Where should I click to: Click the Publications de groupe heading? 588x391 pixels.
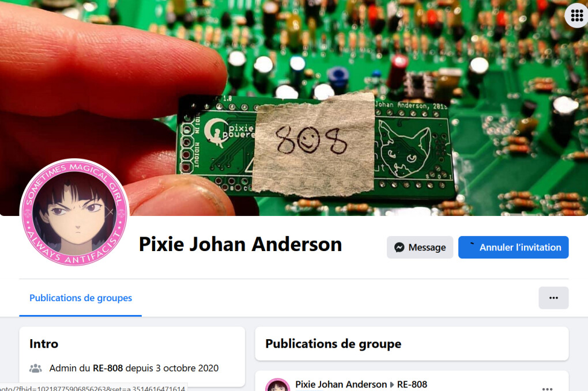[x=333, y=344]
